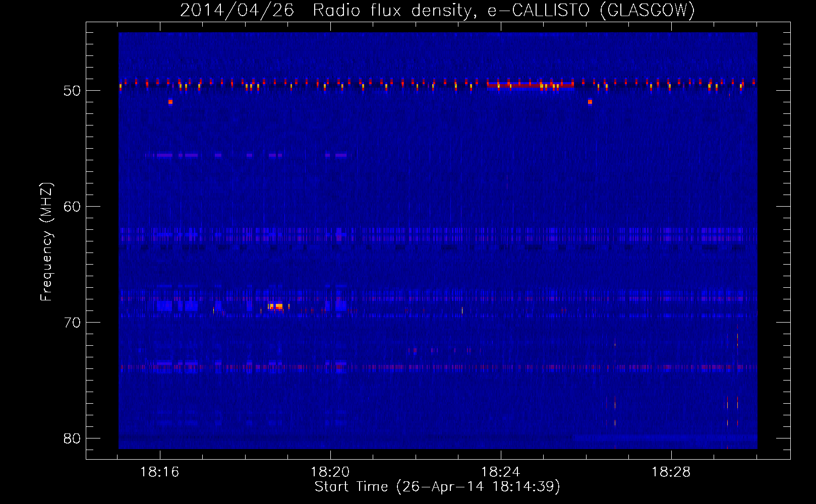
Task: Click the plot title 'Radio flux density, e-CALLISTO (GLASGOW)'
Action: (504, 10)
